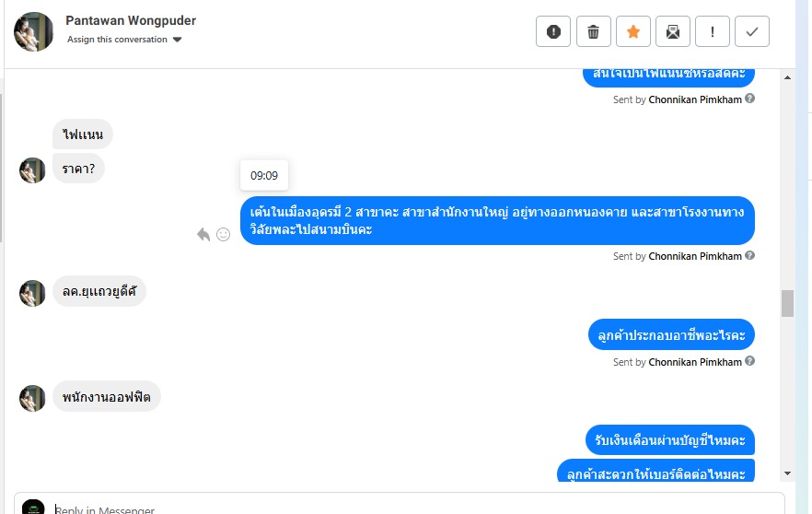
Task: Delete conversation using trash icon
Action: pyautogui.click(x=594, y=31)
